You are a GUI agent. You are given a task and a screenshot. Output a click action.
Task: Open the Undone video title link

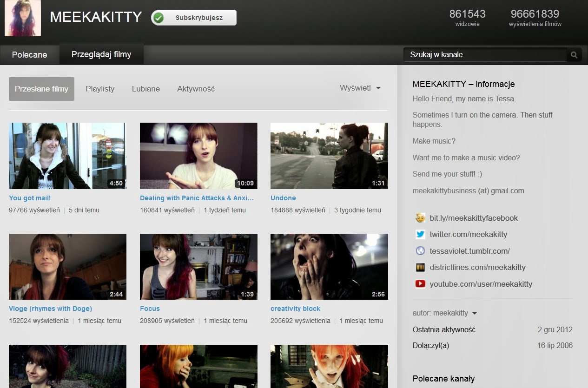coord(283,198)
